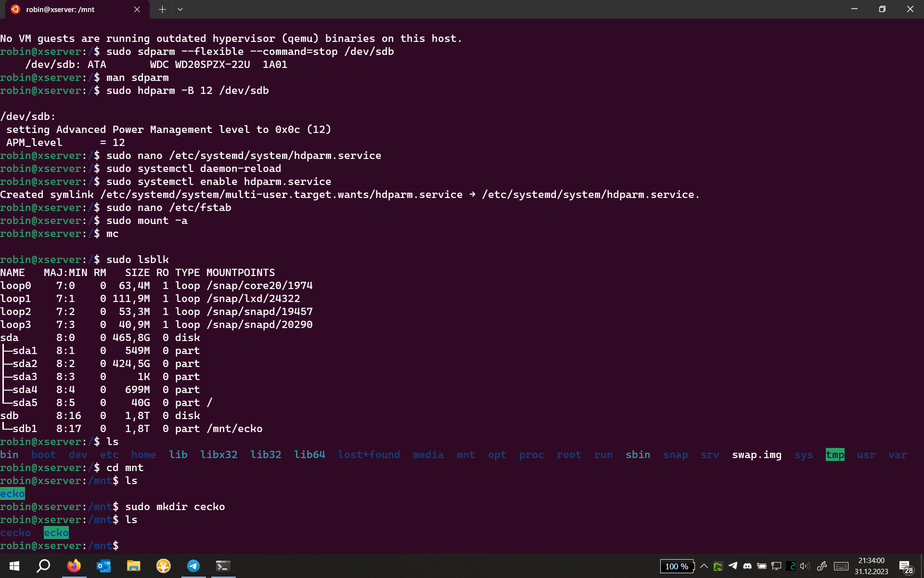
Task: Switch to the terminal taskbar icon
Action: click(223, 566)
